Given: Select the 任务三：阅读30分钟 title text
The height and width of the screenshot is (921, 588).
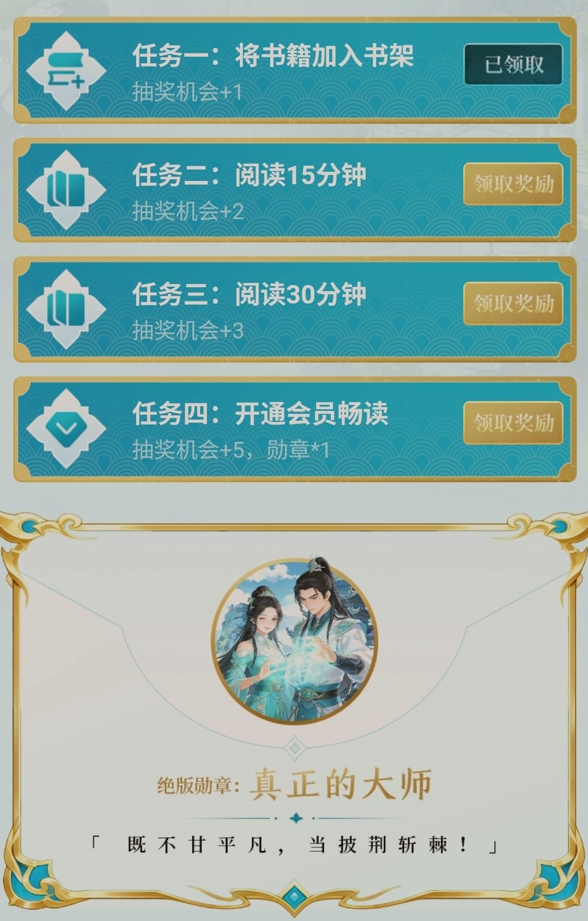Looking at the screenshot, I should (x=249, y=294).
